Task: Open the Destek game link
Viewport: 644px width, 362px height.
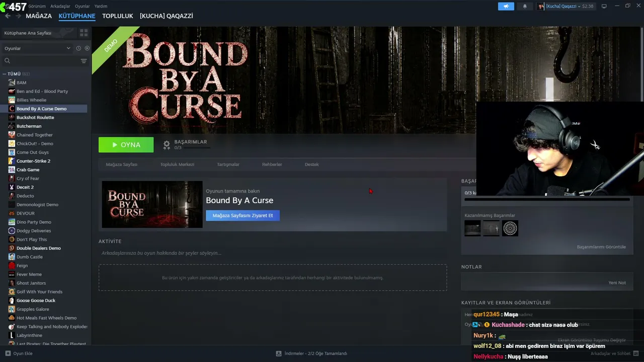Action: pyautogui.click(x=312, y=164)
